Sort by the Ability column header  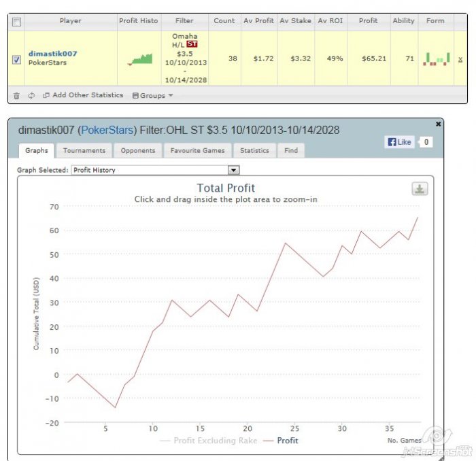(x=403, y=21)
